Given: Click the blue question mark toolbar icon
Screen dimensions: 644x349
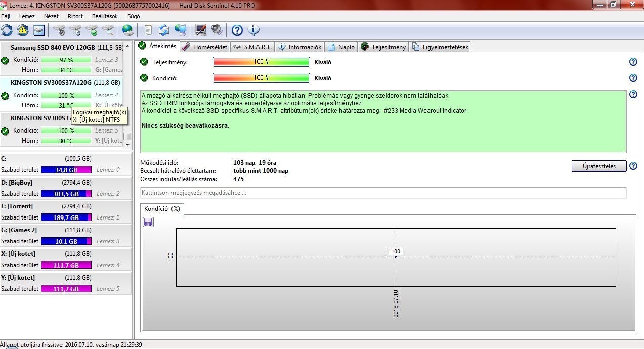Looking at the screenshot, I should pyautogui.click(x=237, y=30).
